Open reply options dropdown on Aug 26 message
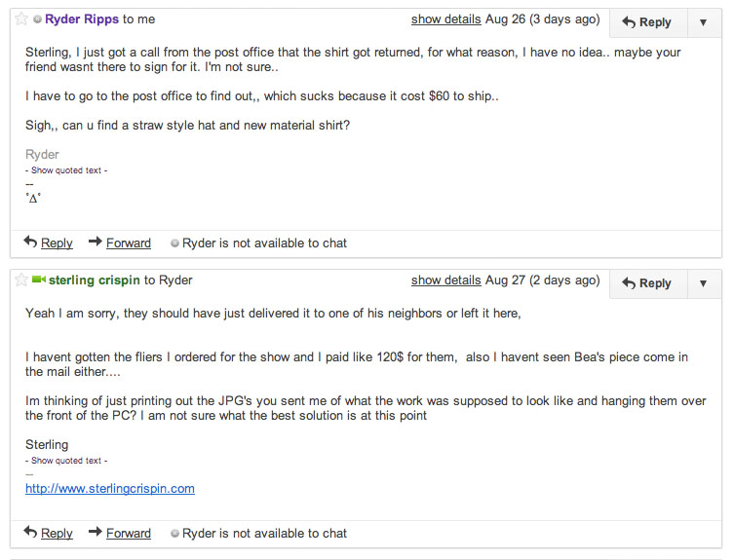Viewport: 734px width, 560px height. tap(703, 22)
